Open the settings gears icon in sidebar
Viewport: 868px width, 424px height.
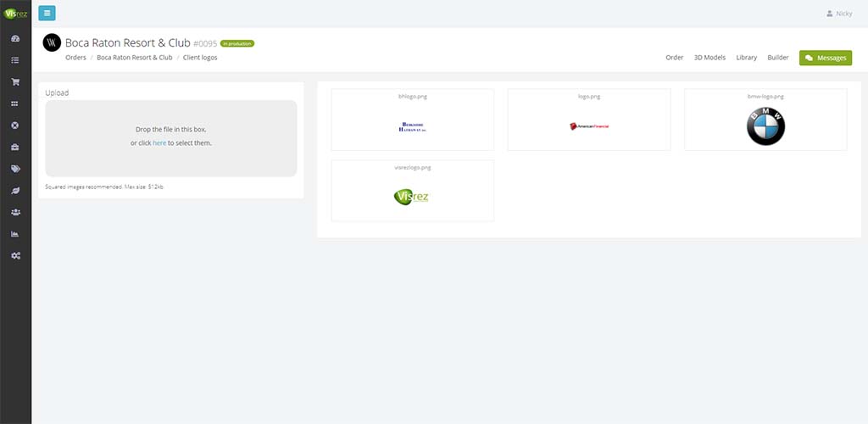(15, 256)
